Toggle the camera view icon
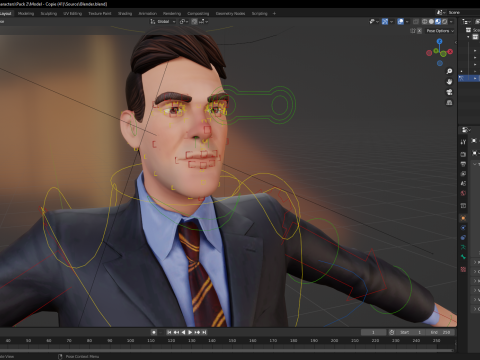Image resolution: width=480 pixels, height=360 pixels. click(449, 92)
